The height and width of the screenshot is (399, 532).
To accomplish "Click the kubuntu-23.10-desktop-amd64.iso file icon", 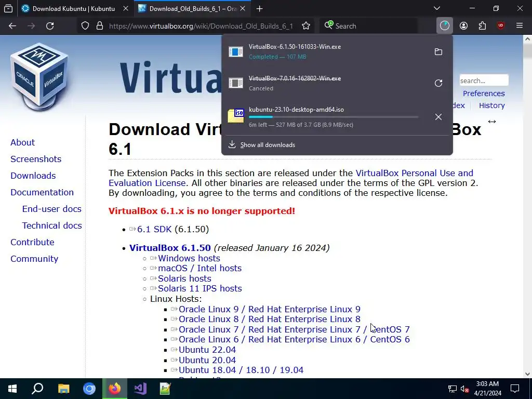I will (x=236, y=116).
